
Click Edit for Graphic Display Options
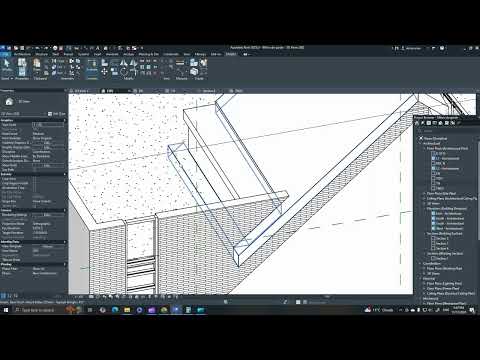point(49,147)
